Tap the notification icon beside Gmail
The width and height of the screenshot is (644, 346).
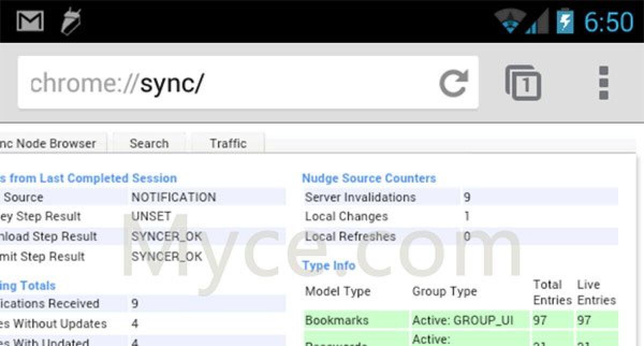click(70, 21)
